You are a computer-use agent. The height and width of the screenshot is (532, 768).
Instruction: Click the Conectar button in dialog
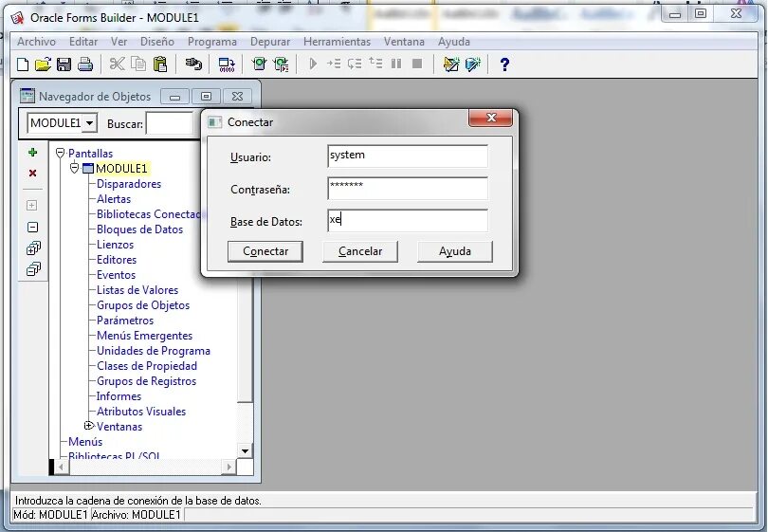click(265, 251)
